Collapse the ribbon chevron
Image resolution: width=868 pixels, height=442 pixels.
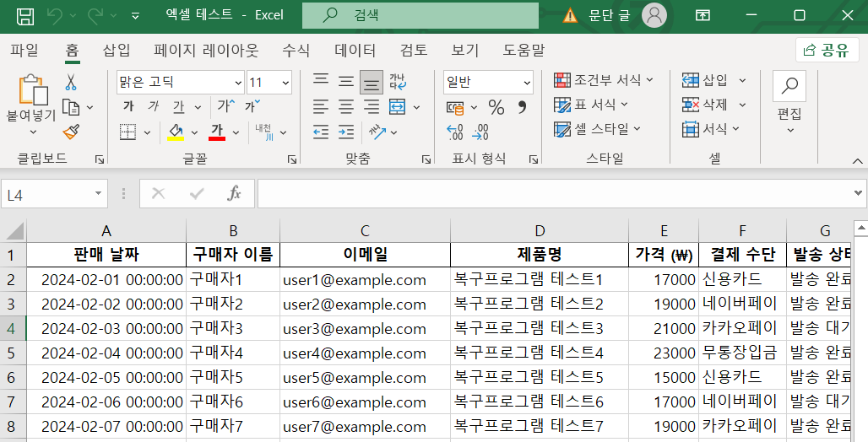coord(858,161)
